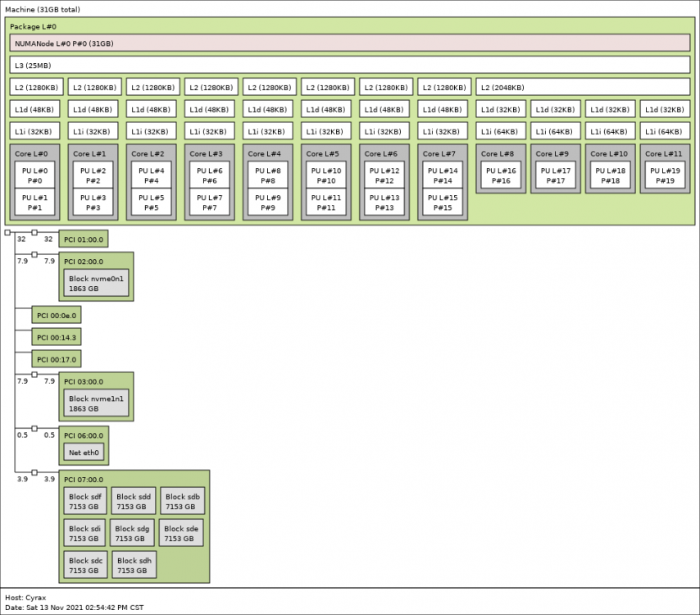Click Block sdh 7153 GB
This screenshot has height=615, width=700.
click(134, 565)
